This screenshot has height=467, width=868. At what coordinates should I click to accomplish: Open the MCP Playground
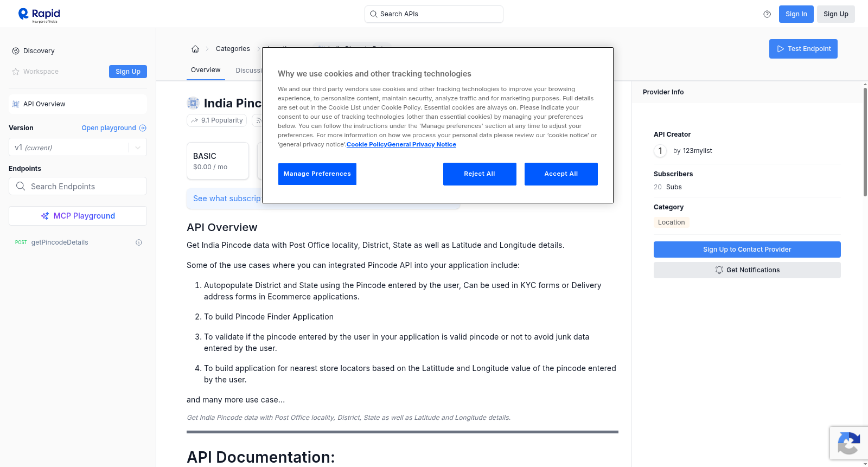pyautogui.click(x=78, y=216)
